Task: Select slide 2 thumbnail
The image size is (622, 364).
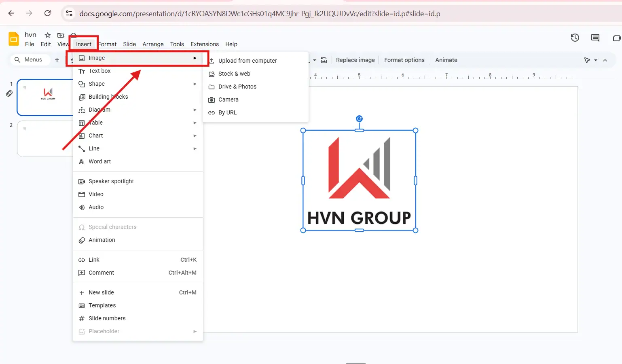Action: [x=45, y=139]
